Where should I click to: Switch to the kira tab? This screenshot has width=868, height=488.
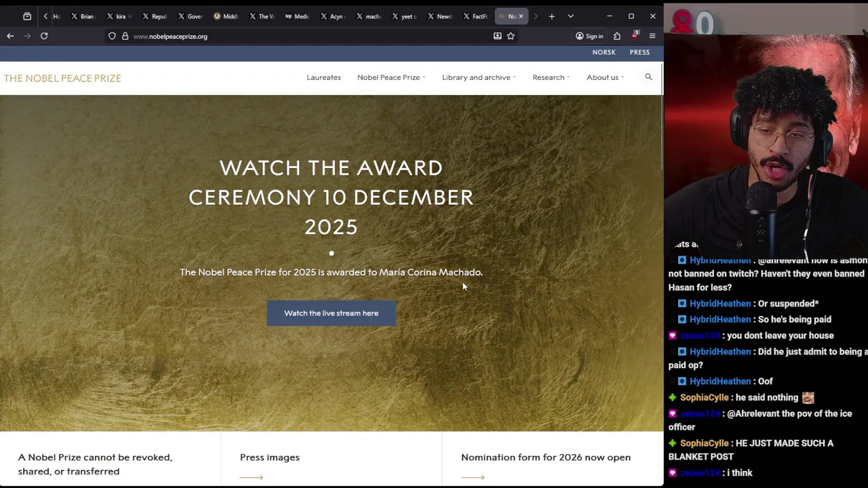pyautogui.click(x=118, y=16)
